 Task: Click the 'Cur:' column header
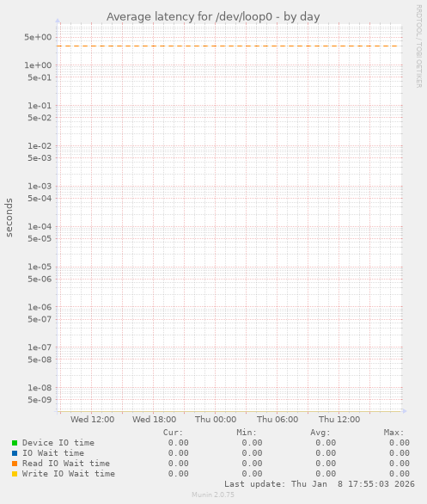click(x=173, y=433)
